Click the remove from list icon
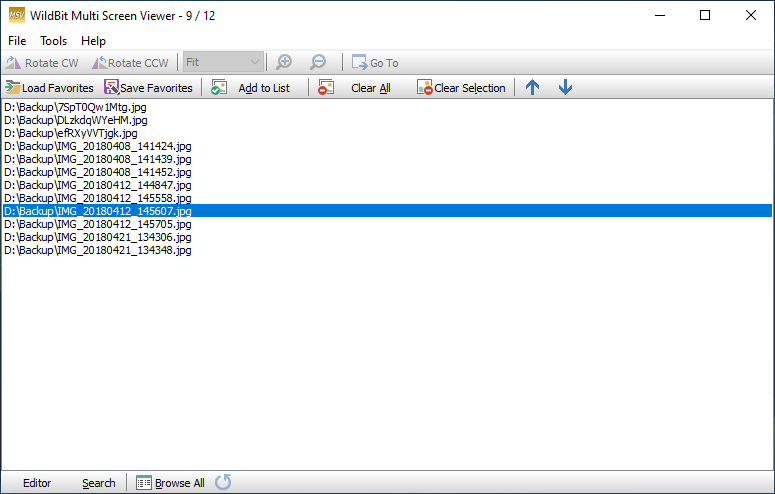Viewport: 775px width, 494px height. (x=326, y=88)
